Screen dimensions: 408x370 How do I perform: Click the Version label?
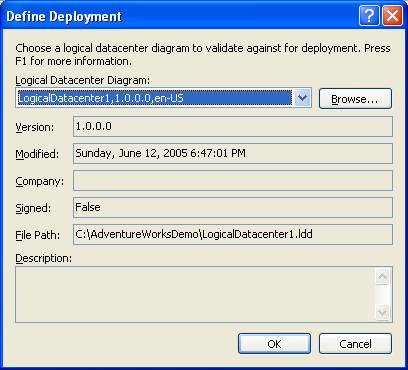click(x=35, y=127)
